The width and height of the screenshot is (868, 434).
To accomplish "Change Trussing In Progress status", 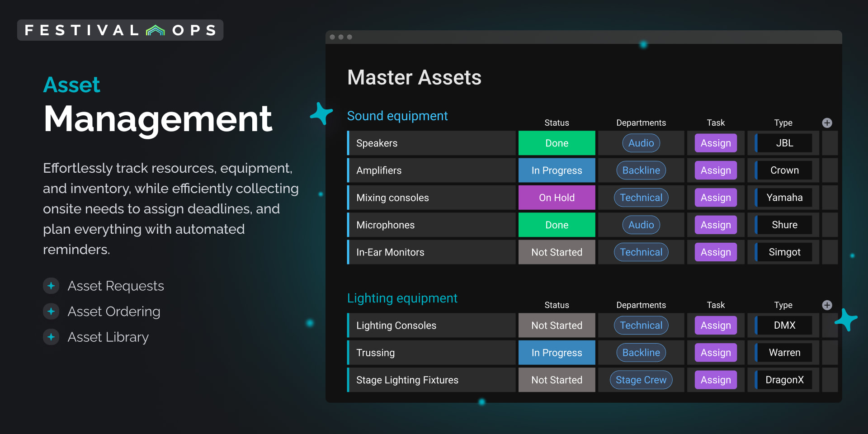I will 557,353.
